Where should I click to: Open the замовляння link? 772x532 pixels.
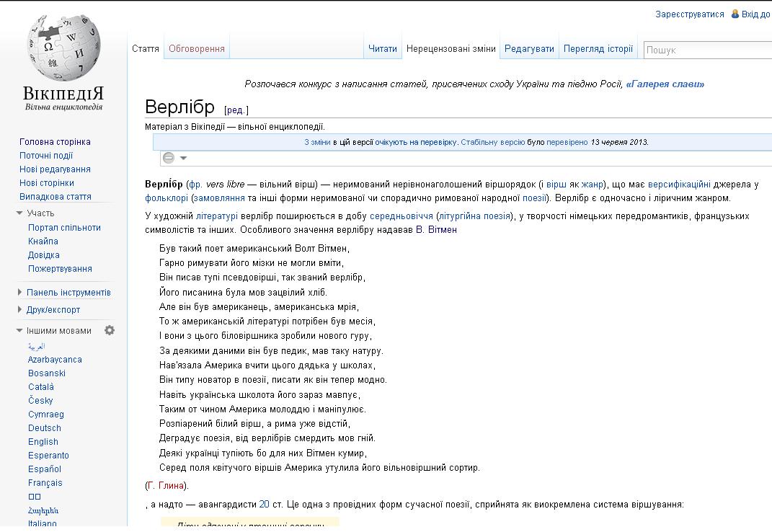coord(219,198)
